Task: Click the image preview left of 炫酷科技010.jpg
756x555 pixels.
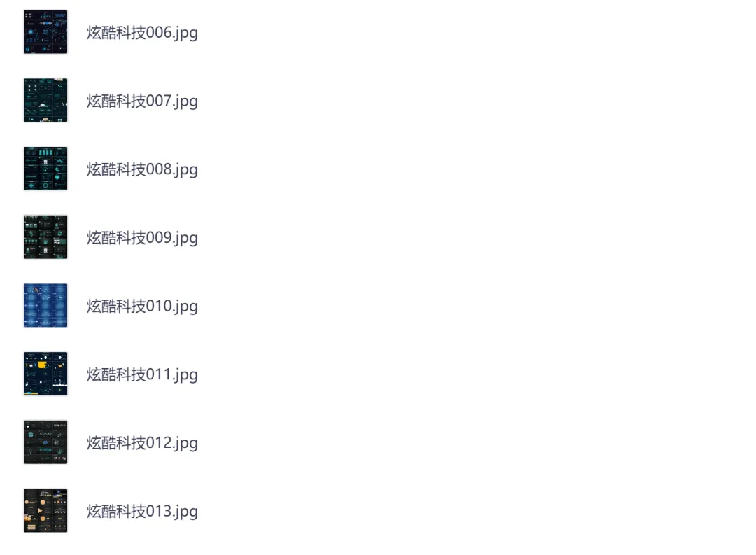Action: click(45, 305)
